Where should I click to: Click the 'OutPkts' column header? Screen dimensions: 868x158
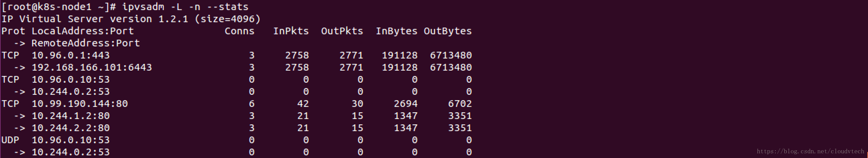pyautogui.click(x=342, y=31)
